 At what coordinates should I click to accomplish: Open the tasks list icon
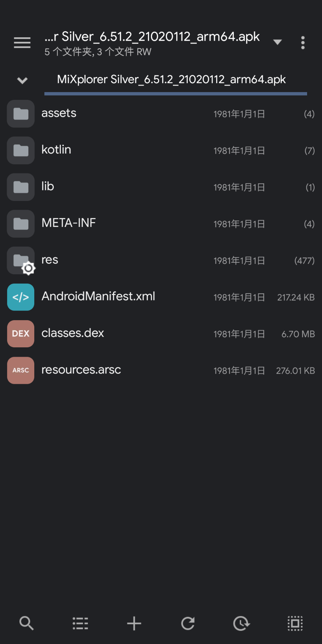click(x=80, y=623)
